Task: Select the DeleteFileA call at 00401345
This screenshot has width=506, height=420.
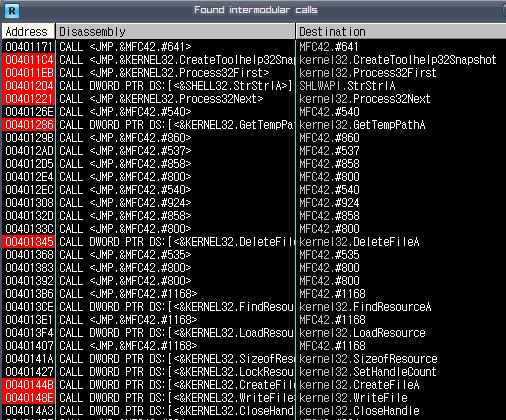Action: click(254, 242)
